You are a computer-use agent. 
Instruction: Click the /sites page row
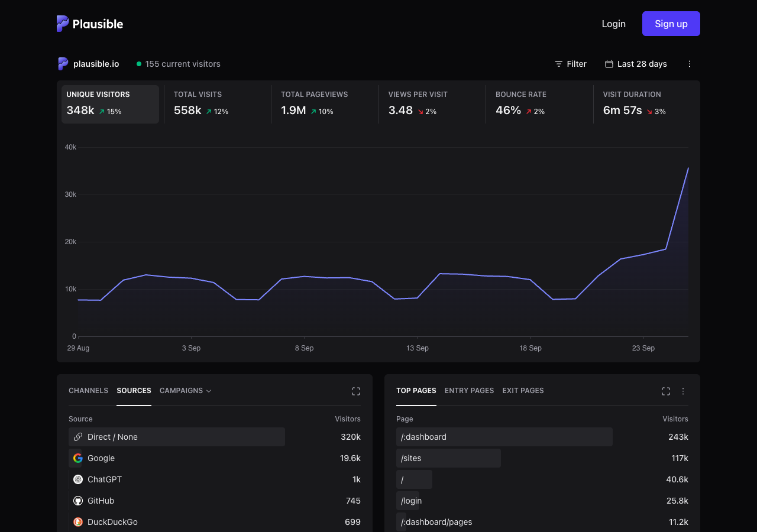(x=542, y=458)
